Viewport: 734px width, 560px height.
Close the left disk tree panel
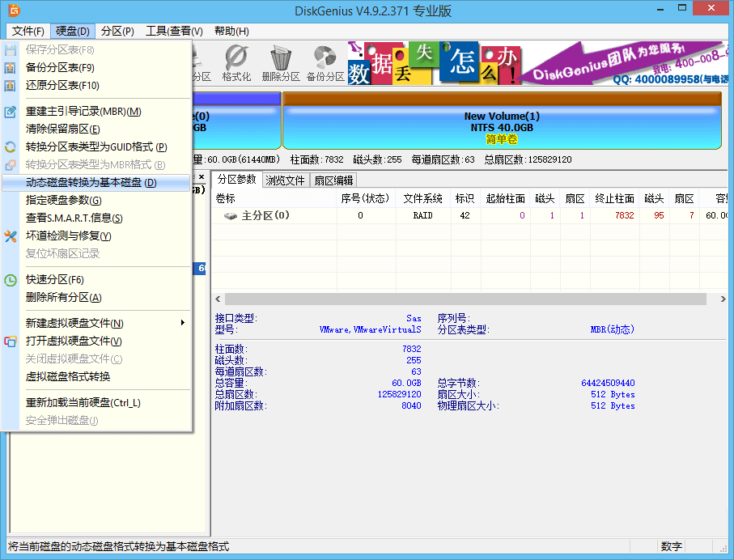[202, 177]
